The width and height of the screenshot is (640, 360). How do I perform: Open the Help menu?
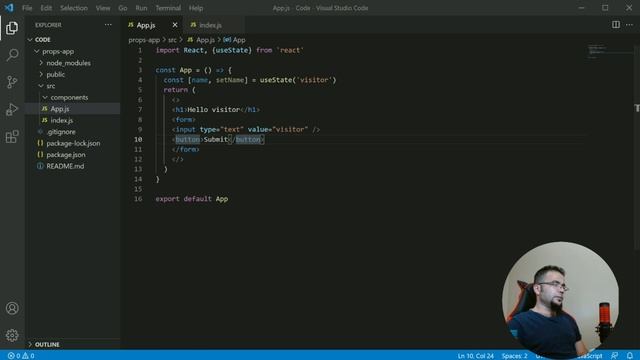click(196, 8)
